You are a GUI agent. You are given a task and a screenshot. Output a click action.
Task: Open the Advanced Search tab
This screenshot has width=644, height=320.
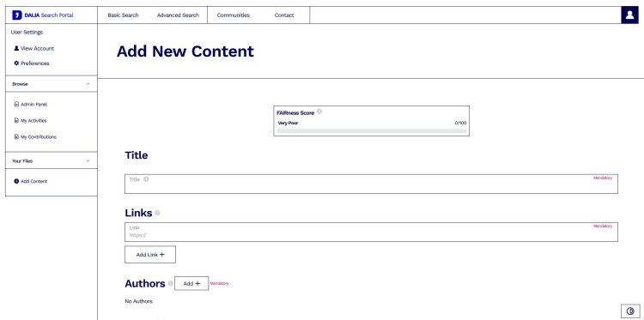(x=178, y=15)
